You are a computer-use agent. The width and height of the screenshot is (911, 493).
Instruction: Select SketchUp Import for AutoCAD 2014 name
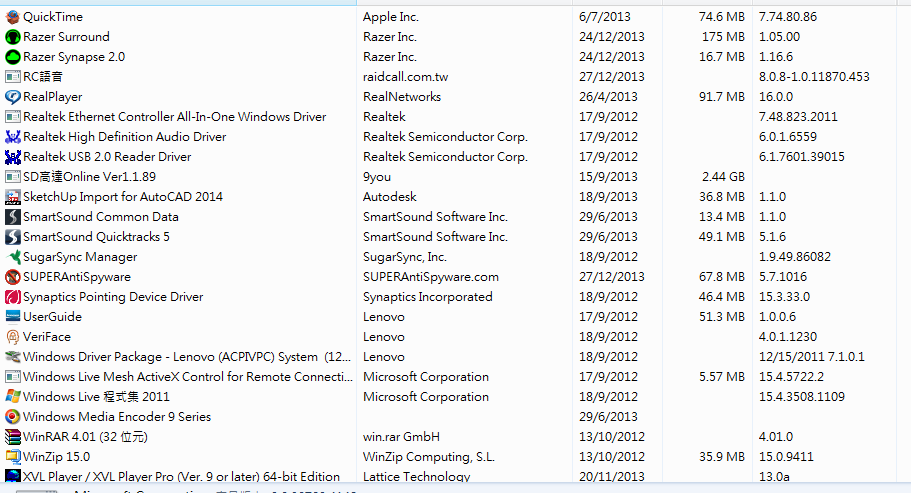(x=123, y=197)
